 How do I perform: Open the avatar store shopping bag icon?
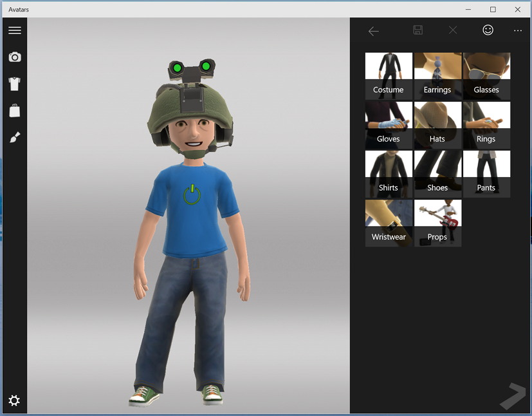[x=14, y=110]
